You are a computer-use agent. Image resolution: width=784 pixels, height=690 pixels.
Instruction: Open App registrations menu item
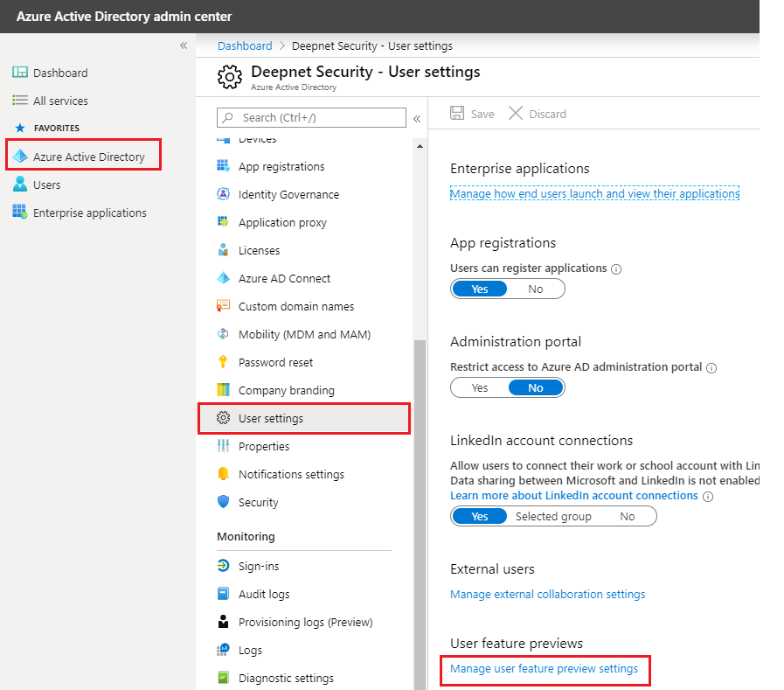281,166
